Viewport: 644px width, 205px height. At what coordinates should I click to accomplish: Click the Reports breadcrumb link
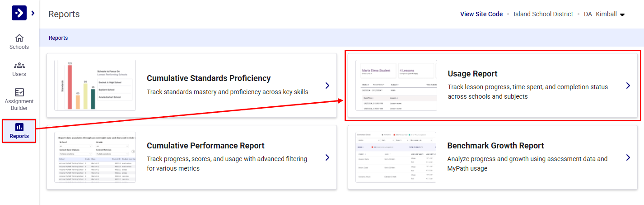coord(58,38)
